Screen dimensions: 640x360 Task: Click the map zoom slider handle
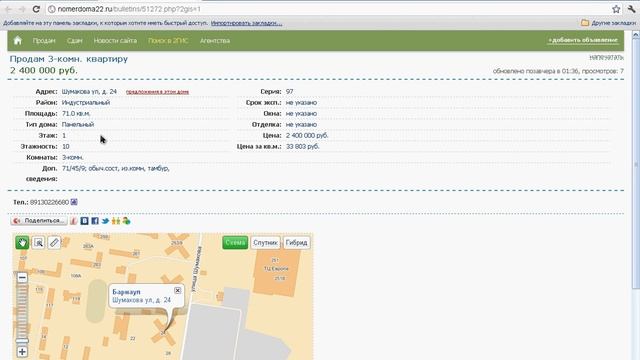tap(22, 340)
